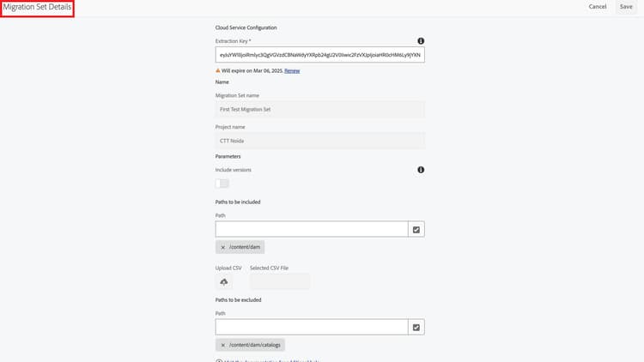Click the Include versions info icon
Image resolution: width=644 pixels, height=362 pixels.
[x=421, y=170]
